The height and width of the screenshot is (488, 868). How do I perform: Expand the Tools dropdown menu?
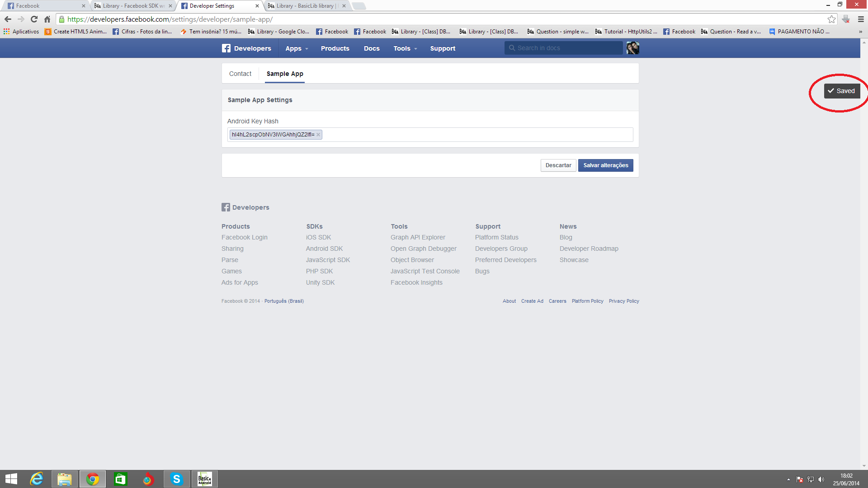(405, 48)
